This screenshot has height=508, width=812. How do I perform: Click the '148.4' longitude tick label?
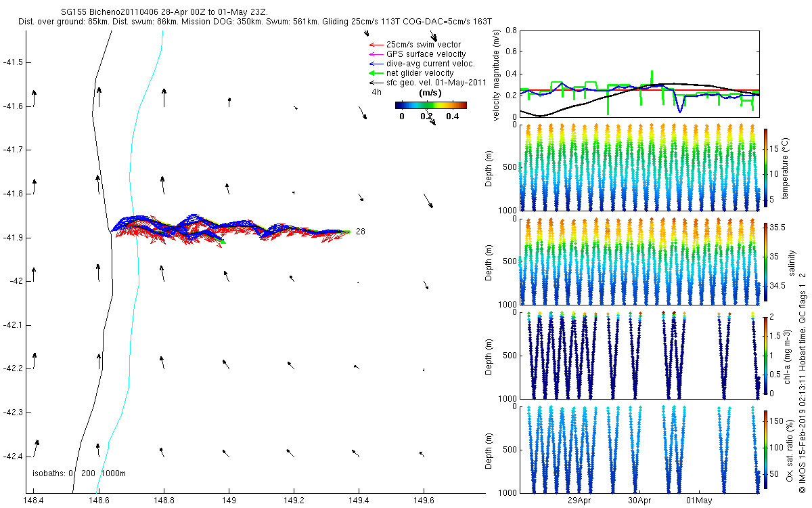point(33,501)
